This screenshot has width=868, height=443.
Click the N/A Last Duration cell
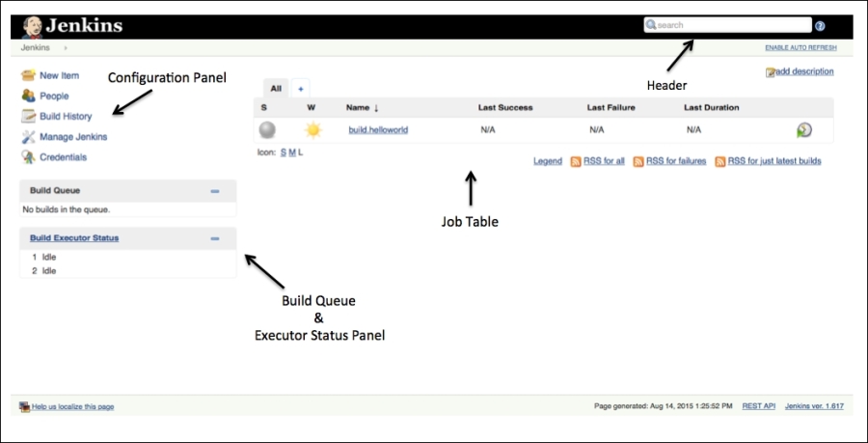(693, 130)
